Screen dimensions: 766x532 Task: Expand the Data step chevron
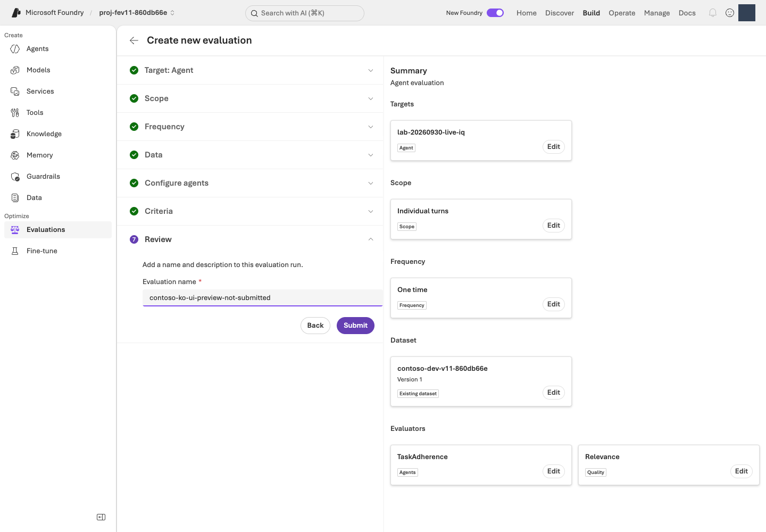click(x=371, y=155)
